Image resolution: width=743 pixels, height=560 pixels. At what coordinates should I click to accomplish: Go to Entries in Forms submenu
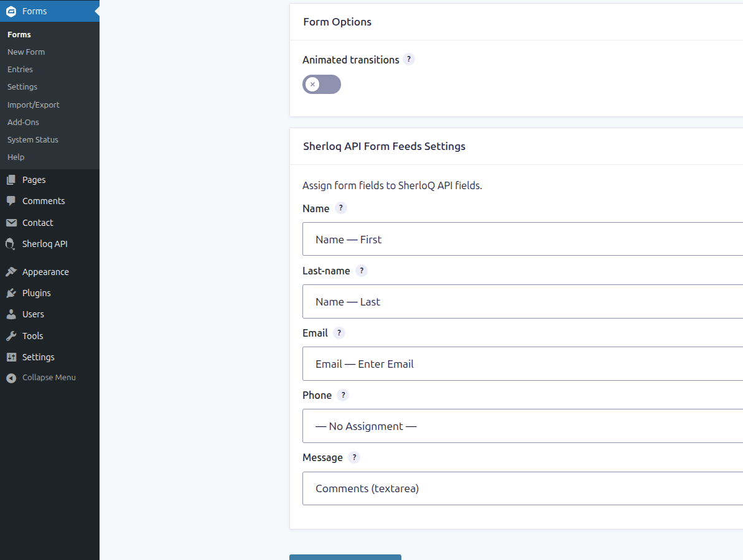click(x=20, y=69)
